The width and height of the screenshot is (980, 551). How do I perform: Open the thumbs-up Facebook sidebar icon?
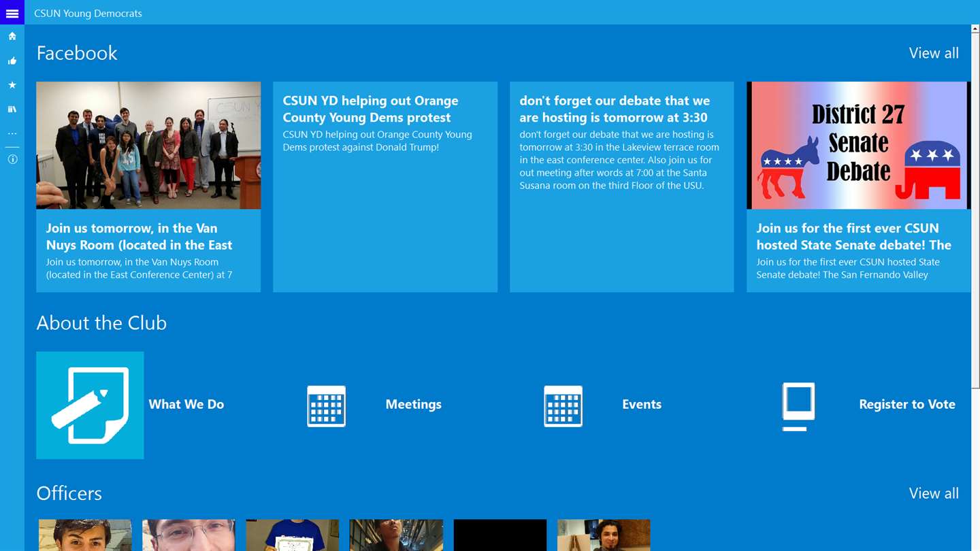(12, 61)
